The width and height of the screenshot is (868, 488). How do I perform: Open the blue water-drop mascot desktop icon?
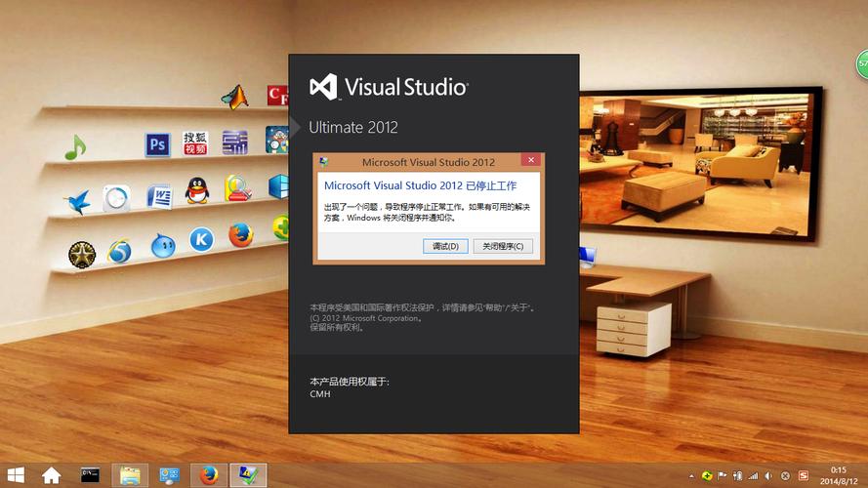tap(163, 246)
